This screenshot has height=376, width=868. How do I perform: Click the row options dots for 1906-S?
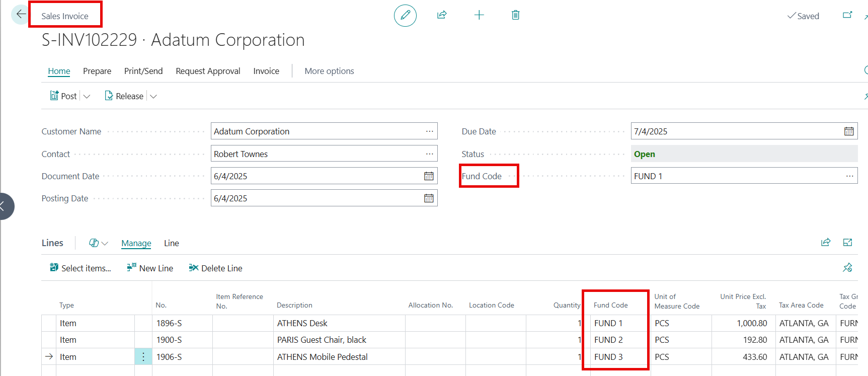(143, 357)
